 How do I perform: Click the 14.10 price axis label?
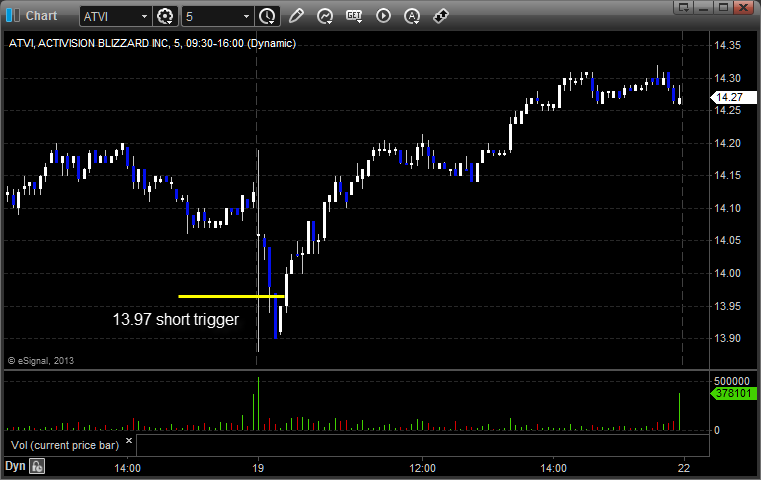click(x=728, y=208)
